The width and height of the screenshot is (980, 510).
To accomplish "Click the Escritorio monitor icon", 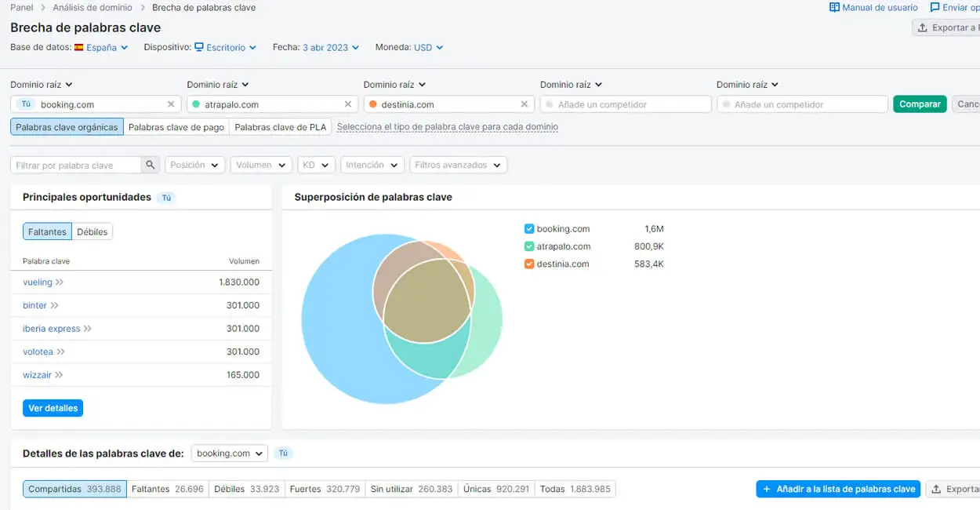I will (199, 48).
